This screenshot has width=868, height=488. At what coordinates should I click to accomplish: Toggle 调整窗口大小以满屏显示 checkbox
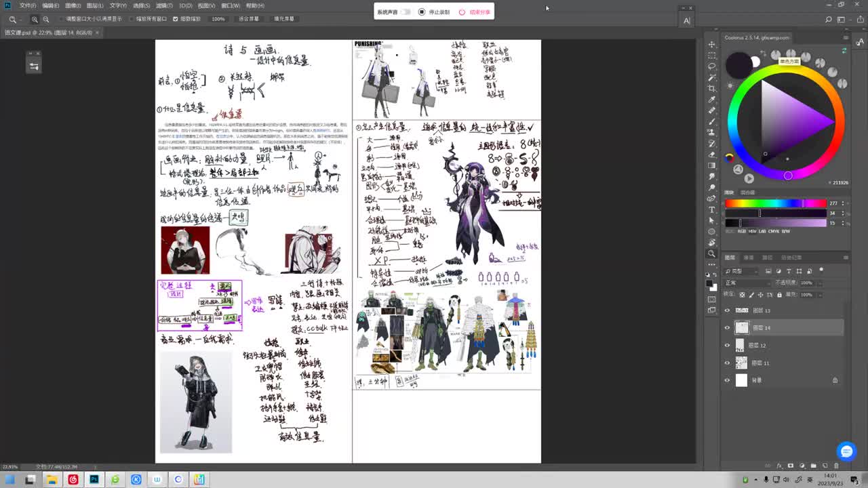point(60,19)
